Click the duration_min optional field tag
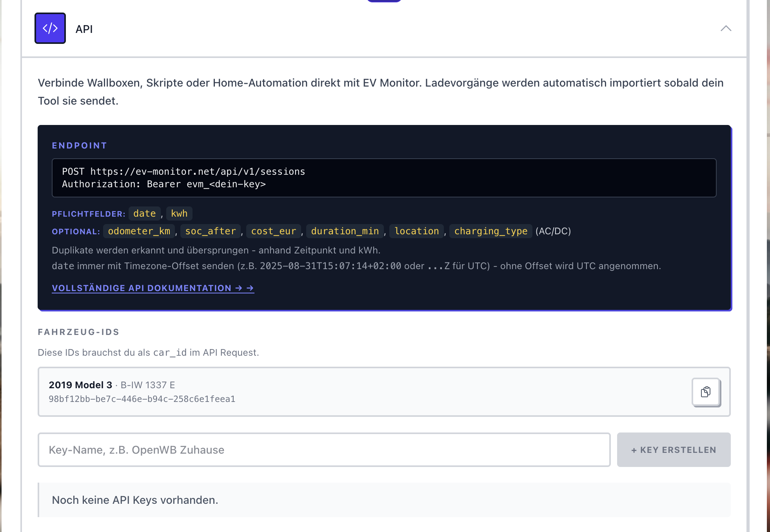 [345, 231]
